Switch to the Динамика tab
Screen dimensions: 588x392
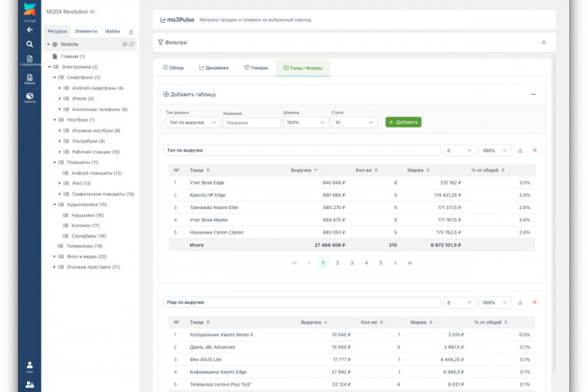click(x=213, y=68)
